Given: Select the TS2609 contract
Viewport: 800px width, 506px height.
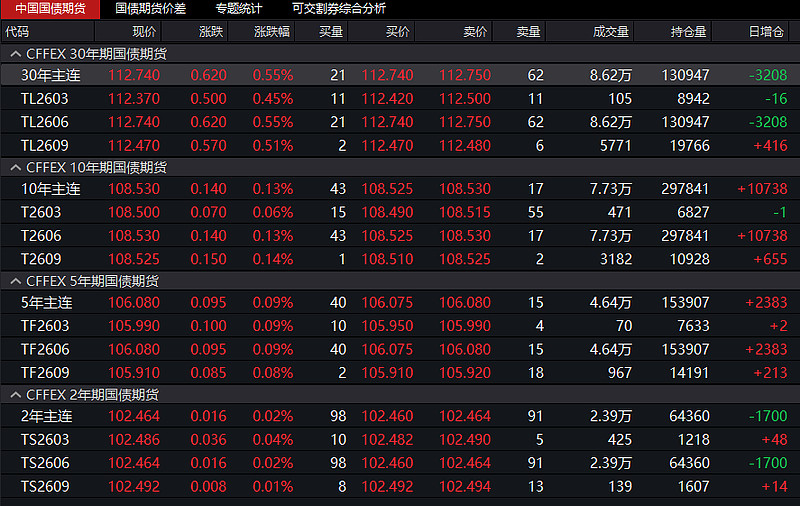Looking at the screenshot, I should 400,487.
